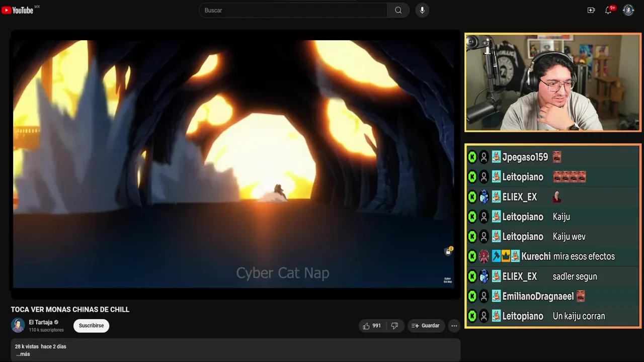Click Kurechi's message 'mira esos efectos'
The width and height of the screenshot is (644, 362).
coord(584,256)
